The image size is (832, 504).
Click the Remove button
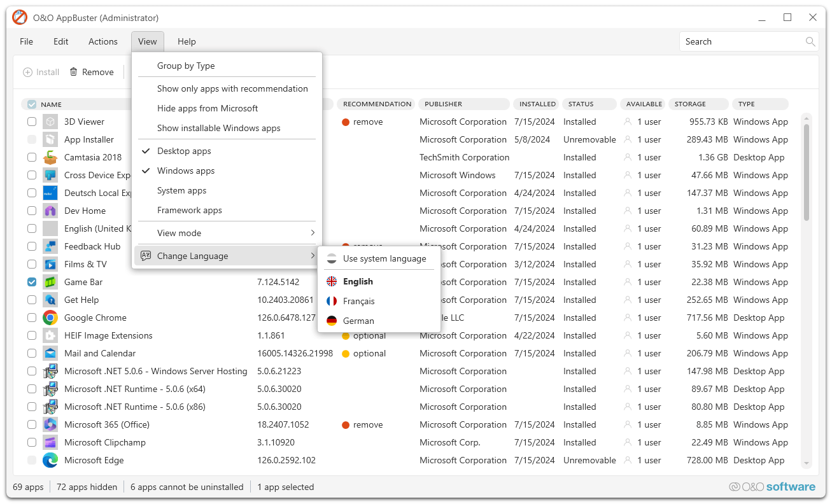pos(92,72)
